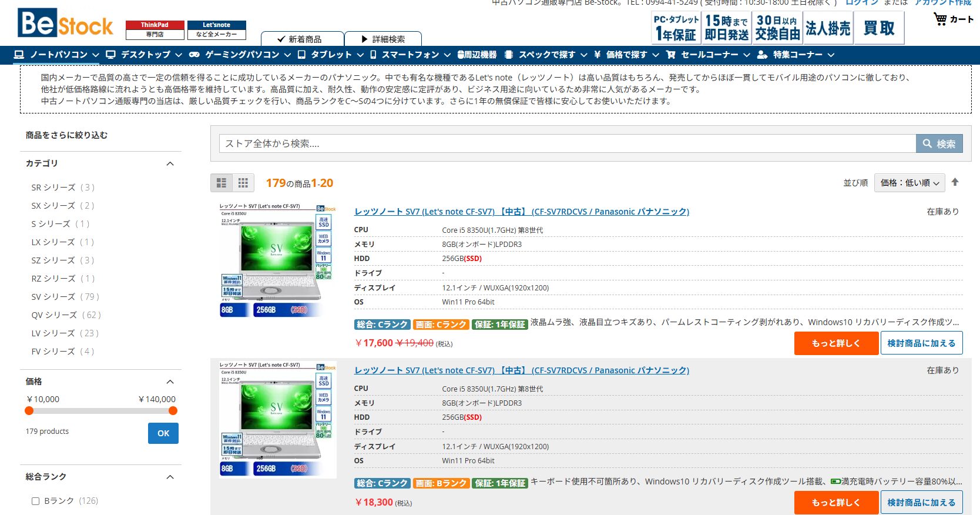
Task: Open the 価格：低い順 sort dropdown
Action: [909, 183]
